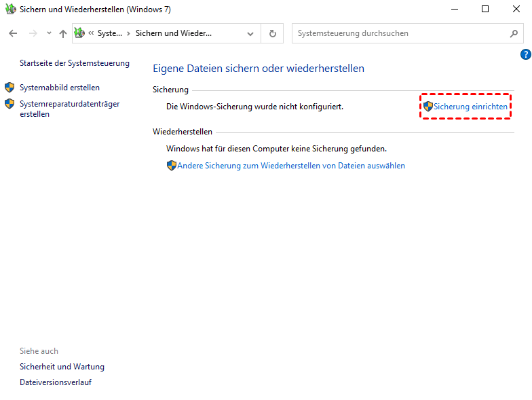Screen dimensions: 532x400
Task: Click the Sichern und Wiederherstellen address bar icon
Action: pos(79,33)
